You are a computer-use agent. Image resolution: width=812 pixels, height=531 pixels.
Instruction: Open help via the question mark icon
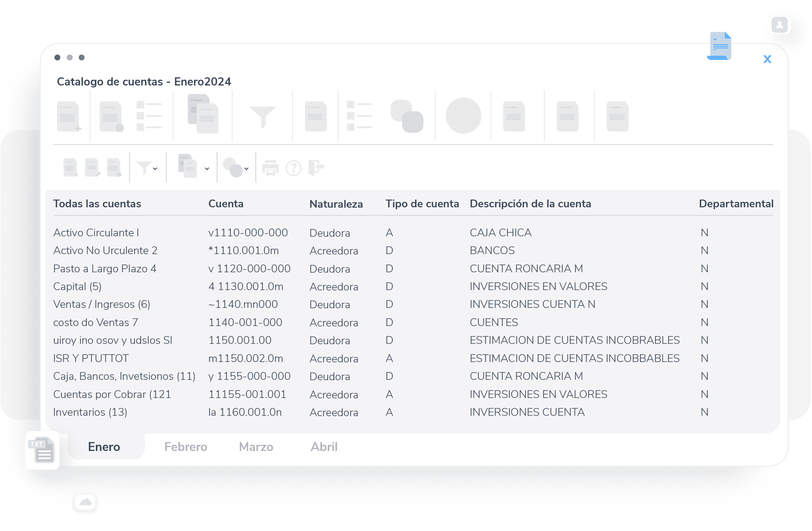coord(294,167)
